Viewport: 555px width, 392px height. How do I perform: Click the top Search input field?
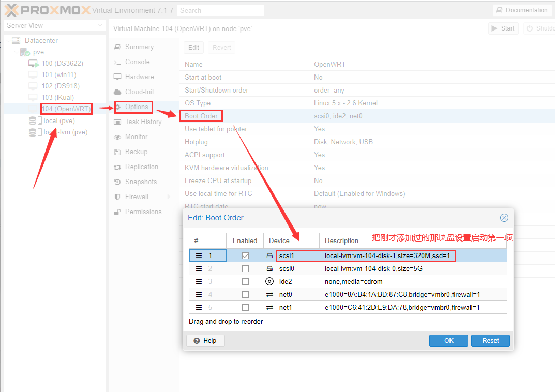click(x=220, y=10)
